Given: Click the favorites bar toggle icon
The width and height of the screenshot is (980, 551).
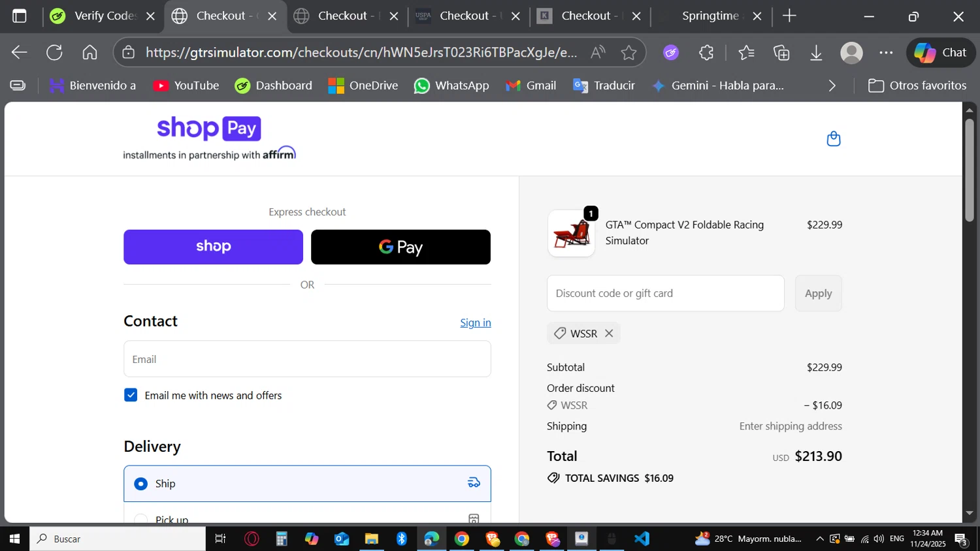Looking at the screenshot, I should coord(18,86).
